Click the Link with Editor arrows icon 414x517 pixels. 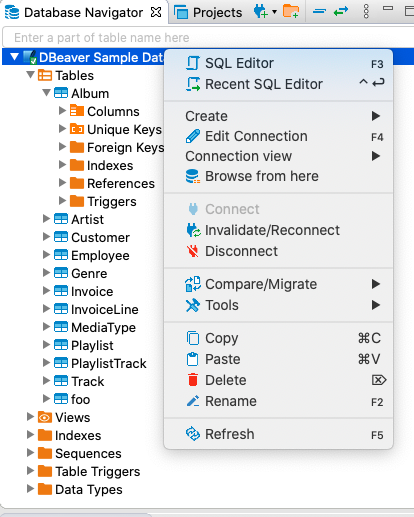pos(341,12)
